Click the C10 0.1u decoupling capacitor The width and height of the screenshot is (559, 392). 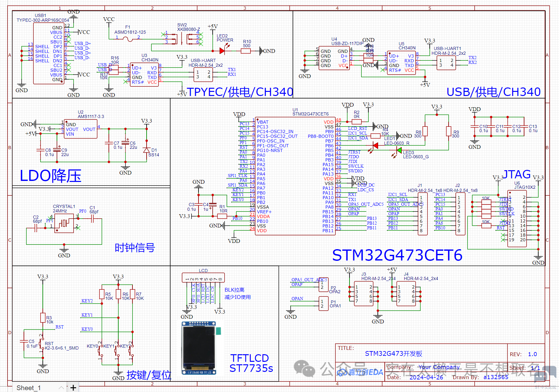point(475,126)
